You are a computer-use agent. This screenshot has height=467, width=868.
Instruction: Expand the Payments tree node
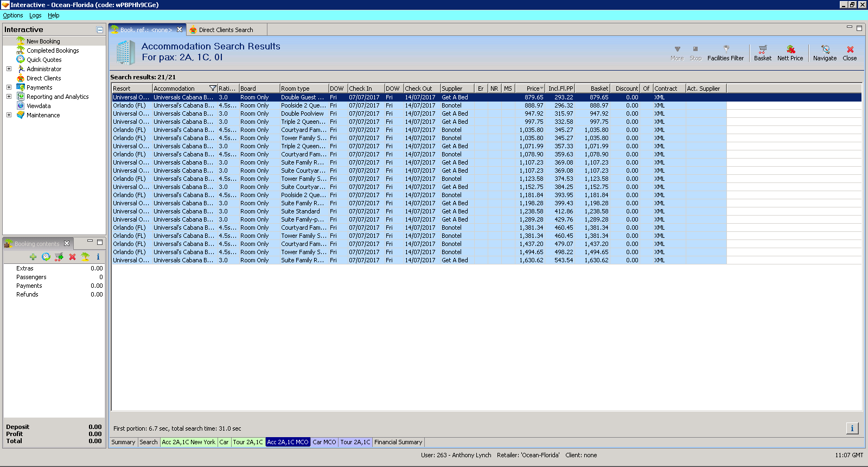coord(9,87)
